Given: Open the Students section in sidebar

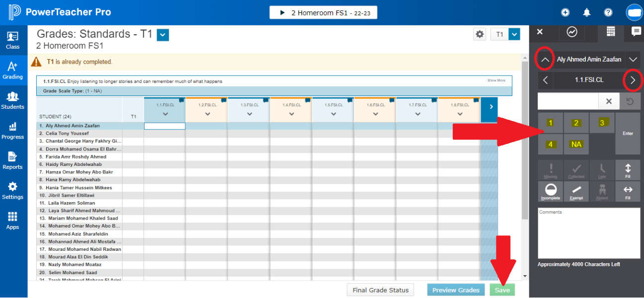Looking at the screenshot, I should point(13,101).
